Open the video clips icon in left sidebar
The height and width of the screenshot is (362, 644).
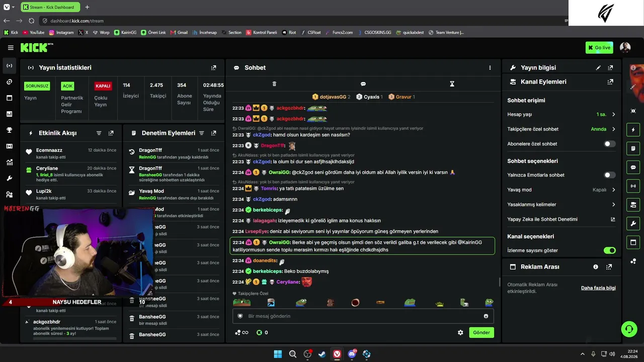click(x=10, y=146)
